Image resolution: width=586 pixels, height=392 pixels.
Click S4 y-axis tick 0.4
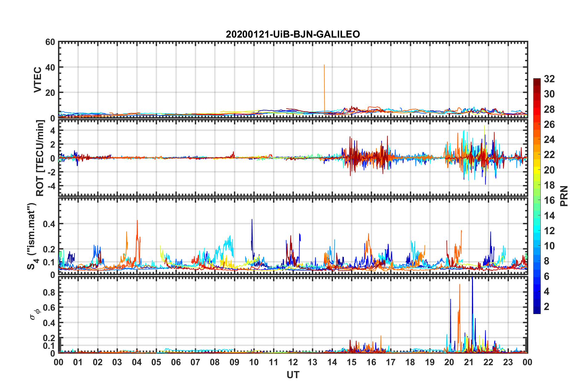(49, 224)
